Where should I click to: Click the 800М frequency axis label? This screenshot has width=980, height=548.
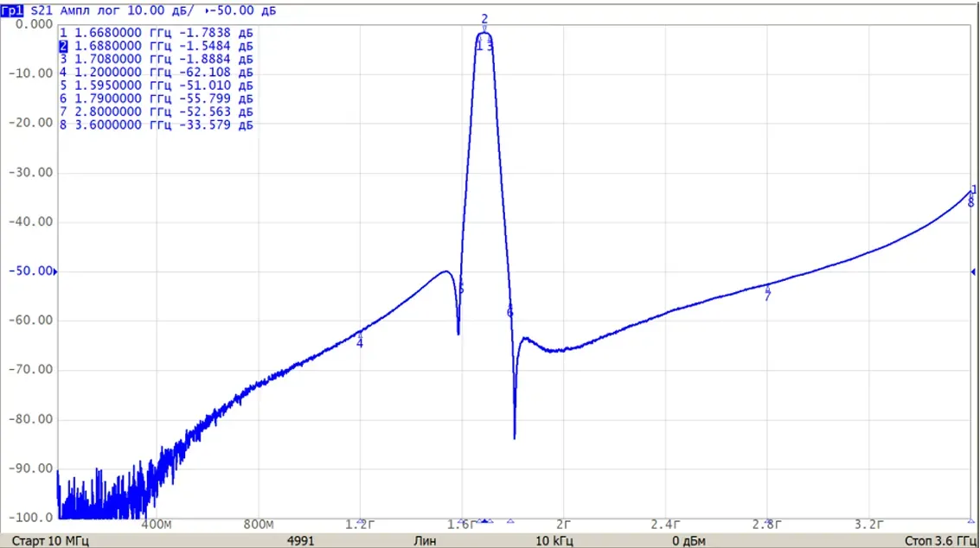(258, 525)
